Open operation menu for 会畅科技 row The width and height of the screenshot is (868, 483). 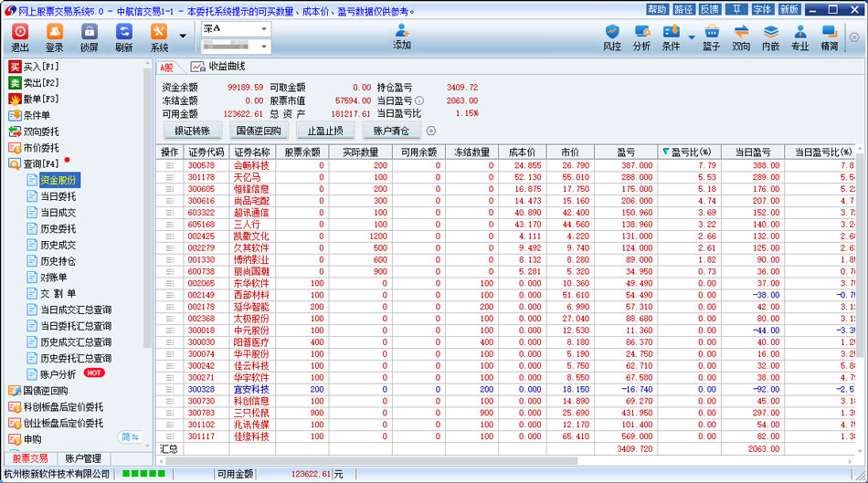169,165
